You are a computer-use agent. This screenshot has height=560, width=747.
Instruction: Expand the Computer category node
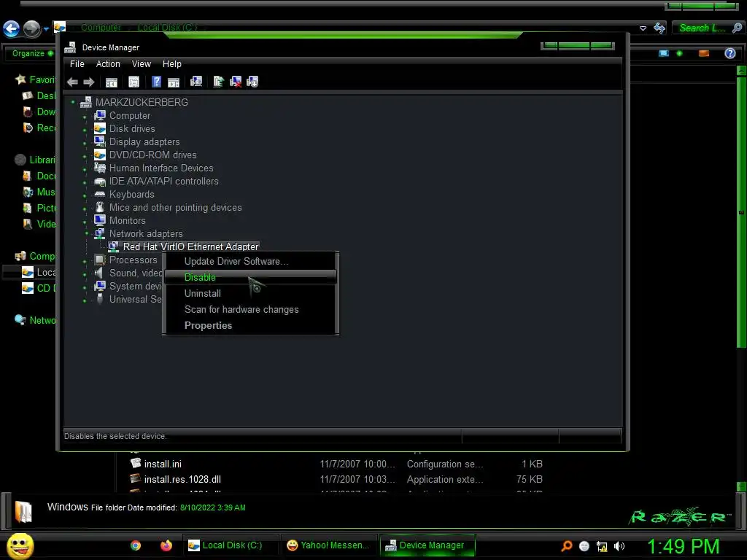click(85, 117)
